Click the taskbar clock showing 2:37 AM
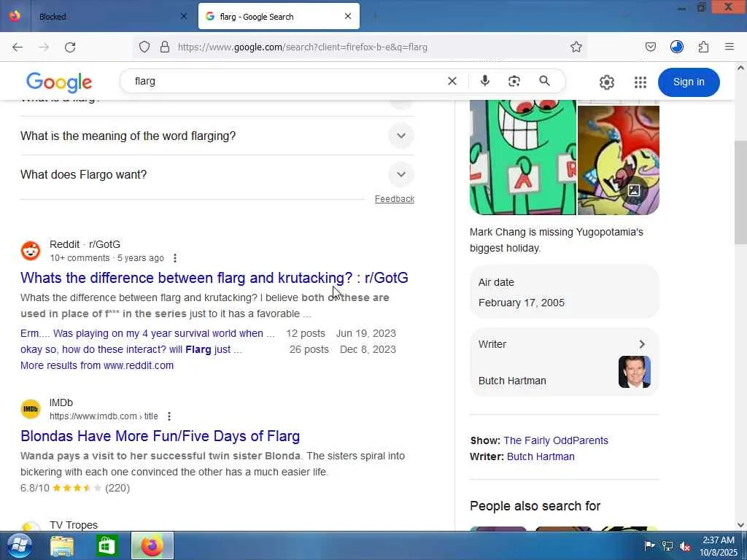Image resolution: width=747 pixels, height=560 pixels. click(x=719, y=545)
